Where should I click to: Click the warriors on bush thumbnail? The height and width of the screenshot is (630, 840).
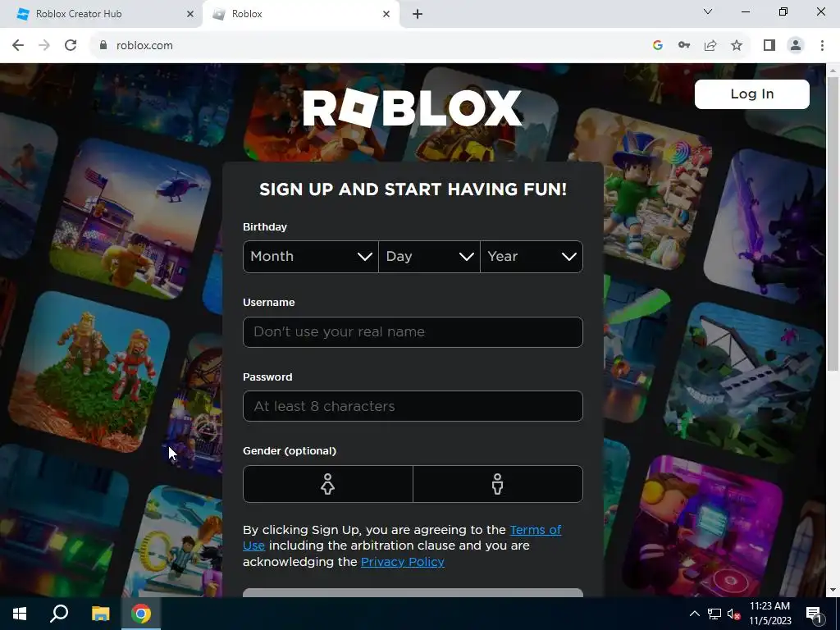tap(89, 372)
